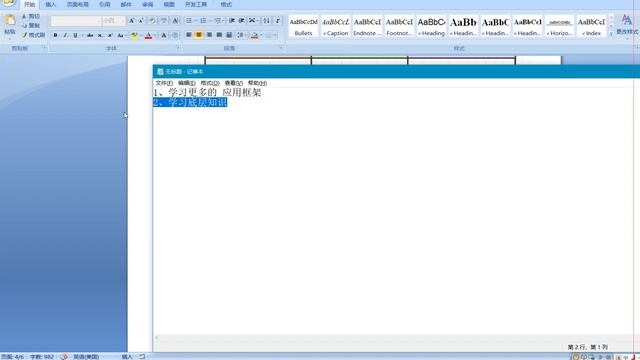Click Notepad line '1、学习更多的 应用框架'
Screen dimensions: 640x360
(207, 93)
